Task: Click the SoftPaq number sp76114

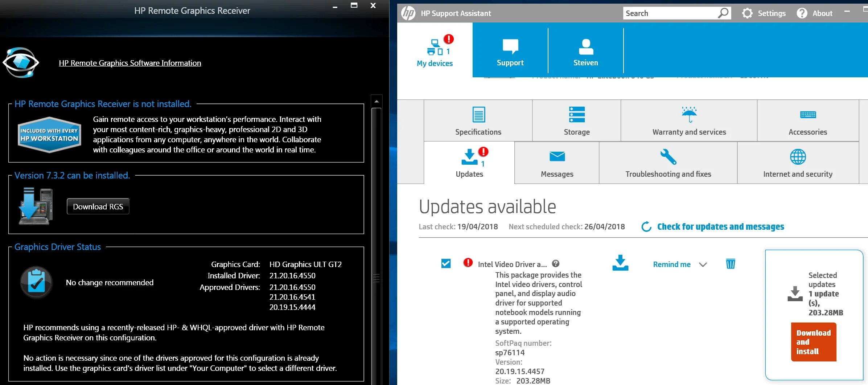Action: tap(510, 353)
